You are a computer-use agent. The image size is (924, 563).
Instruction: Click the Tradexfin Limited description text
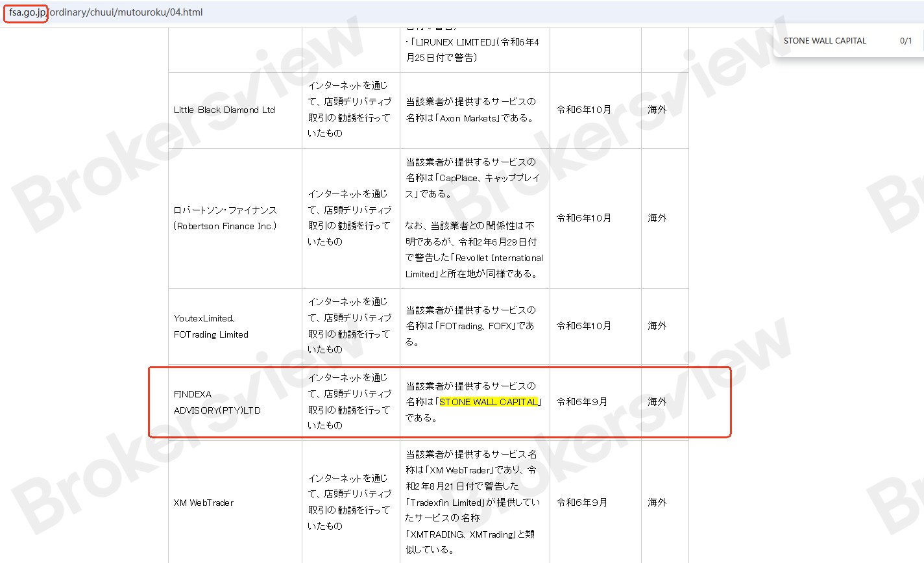tap(472, 502)
